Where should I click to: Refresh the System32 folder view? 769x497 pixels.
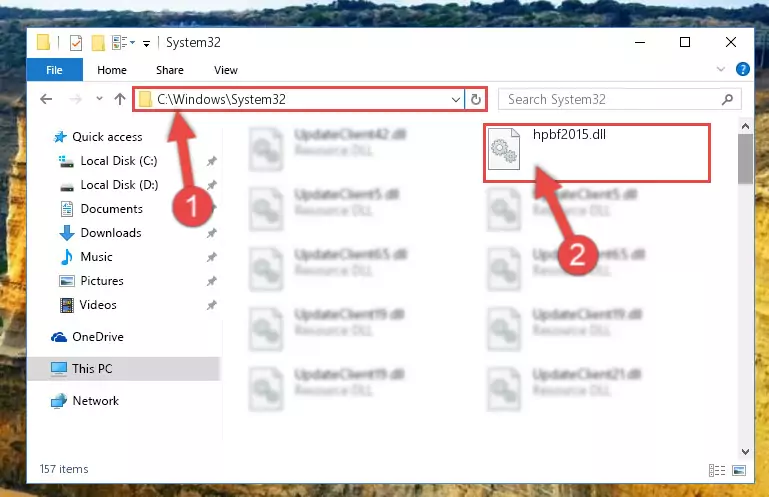[475, 100]
